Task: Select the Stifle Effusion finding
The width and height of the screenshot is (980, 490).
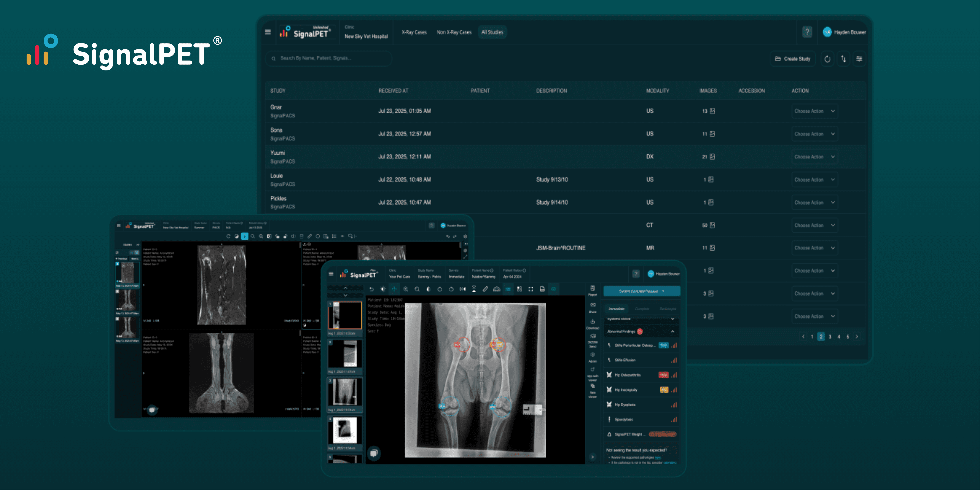Action: pyautogui.click(x=641, y=360)
